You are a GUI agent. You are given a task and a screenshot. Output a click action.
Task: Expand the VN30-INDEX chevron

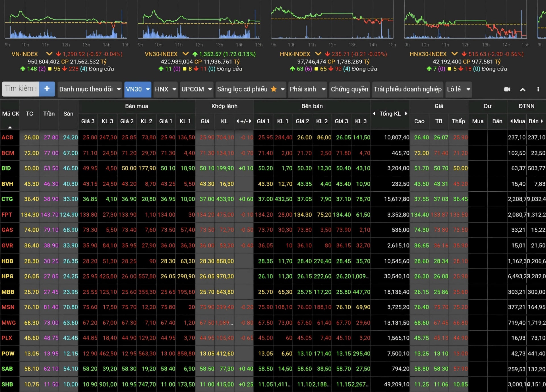[186, 54]
